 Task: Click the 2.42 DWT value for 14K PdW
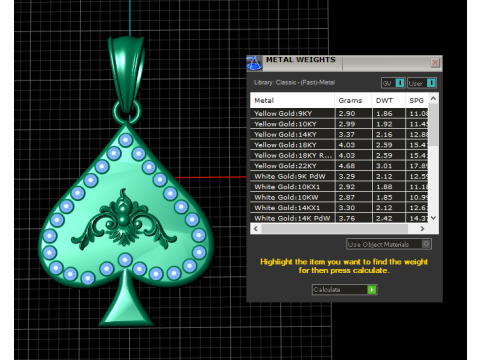pyautogui.click(x=384, y=218)
